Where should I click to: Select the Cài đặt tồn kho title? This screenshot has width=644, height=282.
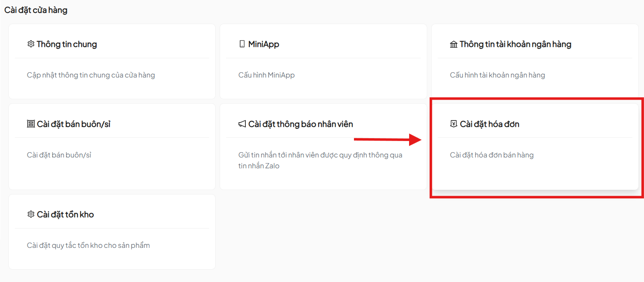65,215
